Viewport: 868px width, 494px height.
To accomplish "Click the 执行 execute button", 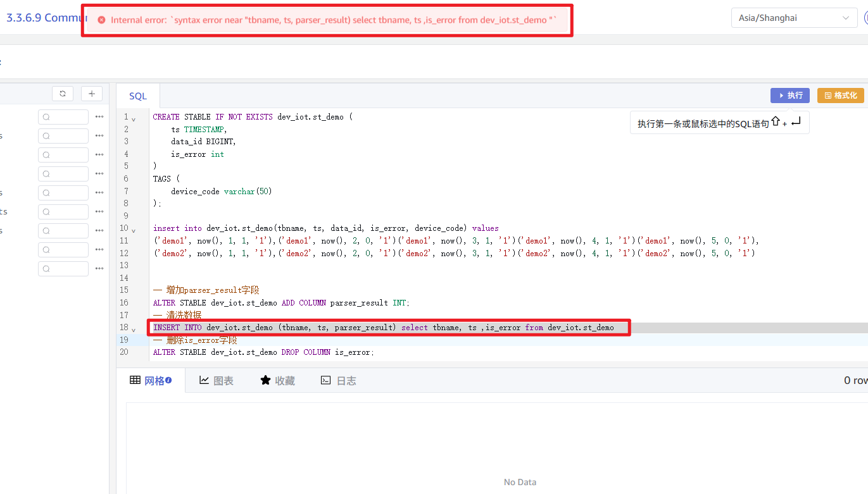I will pos(789,96).
